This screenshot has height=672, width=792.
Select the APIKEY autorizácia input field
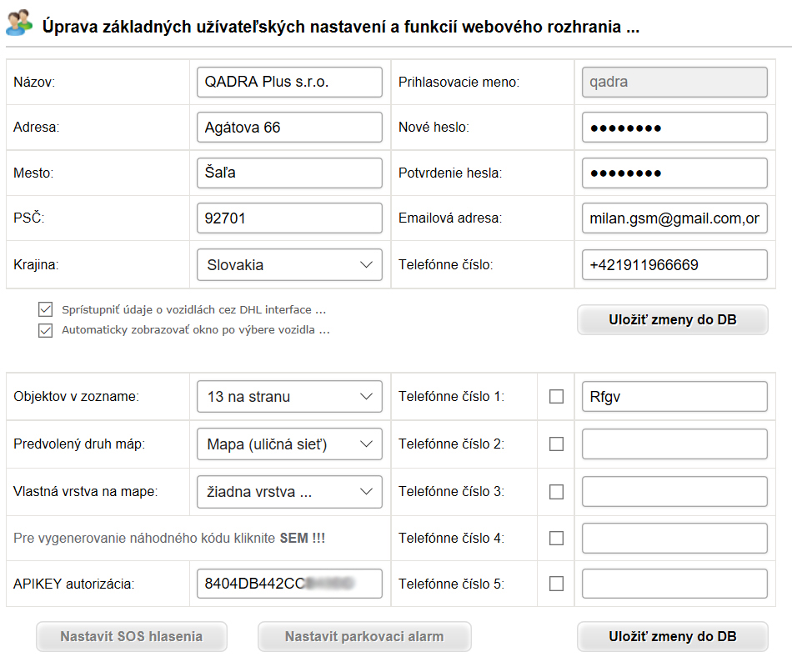289,584
